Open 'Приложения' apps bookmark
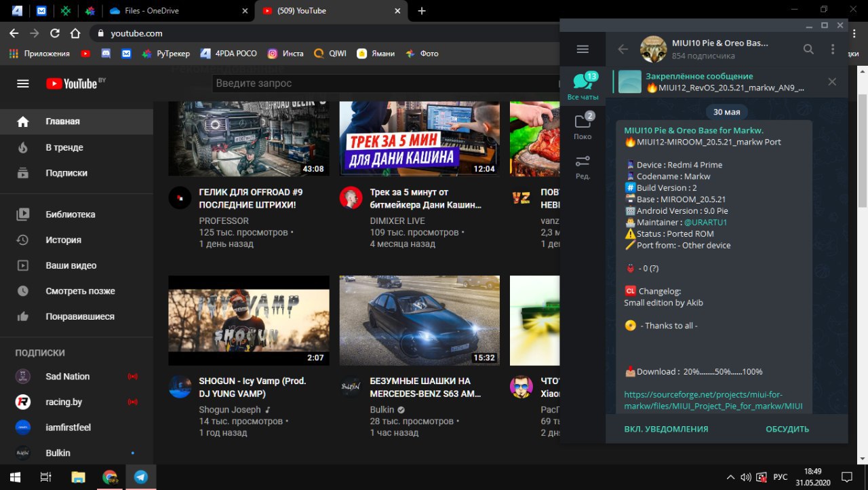The height and width of the screenshot is (490, 868). [40, 54]
